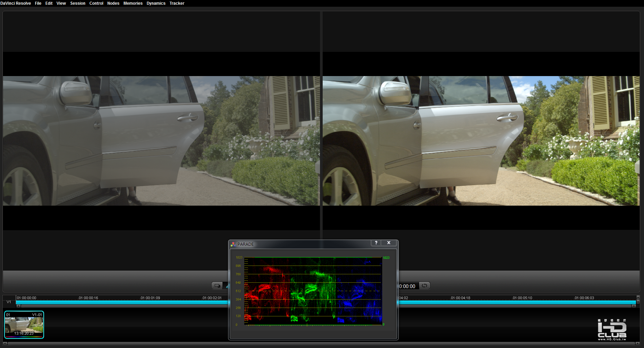This screenshot has width=644, height=348.
Task: Click timeline ruler at 01:00:02:01
Action: (x=212, y=298)
